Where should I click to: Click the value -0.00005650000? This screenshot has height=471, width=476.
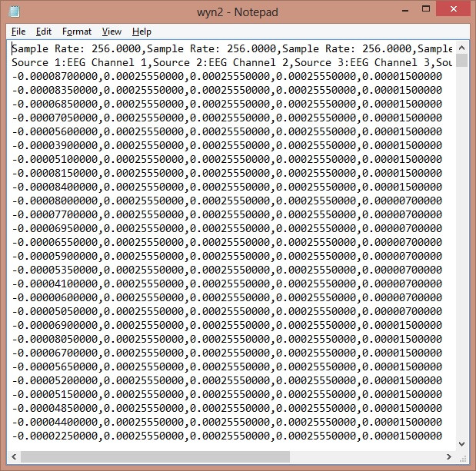[55, 367]
